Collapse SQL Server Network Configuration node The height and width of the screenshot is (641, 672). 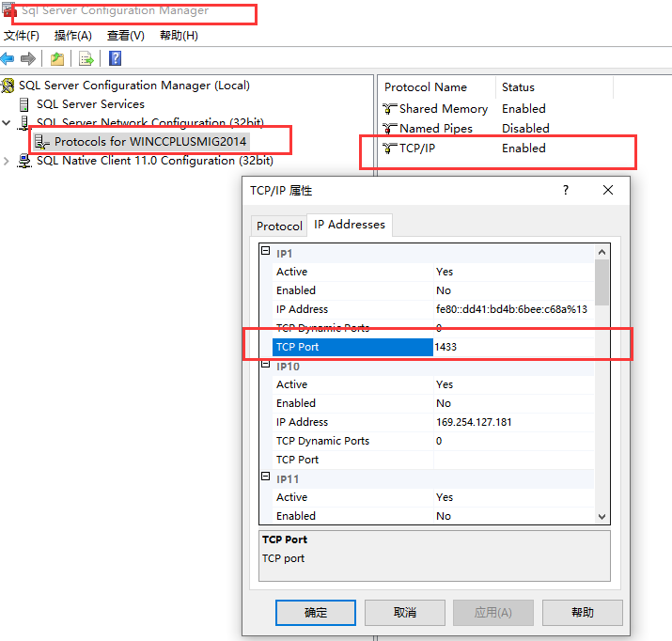tap(6, 123)
